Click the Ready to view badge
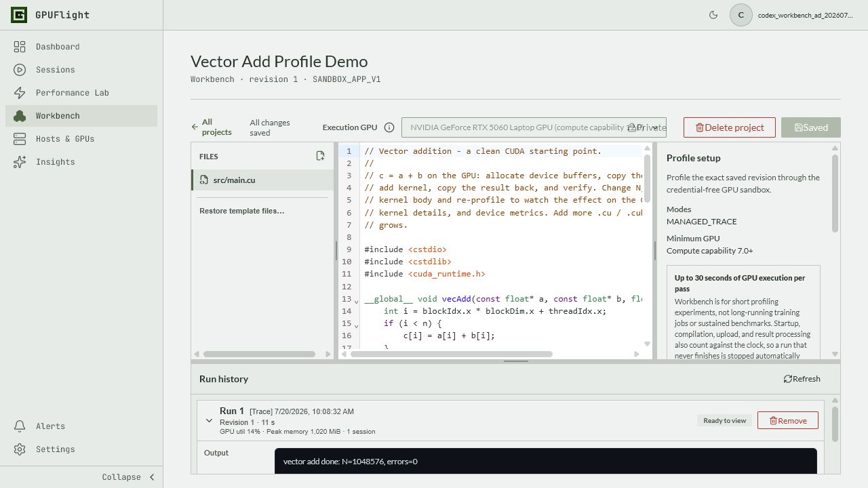Viewport: 868px width, 488px height. tap(724, 420)
